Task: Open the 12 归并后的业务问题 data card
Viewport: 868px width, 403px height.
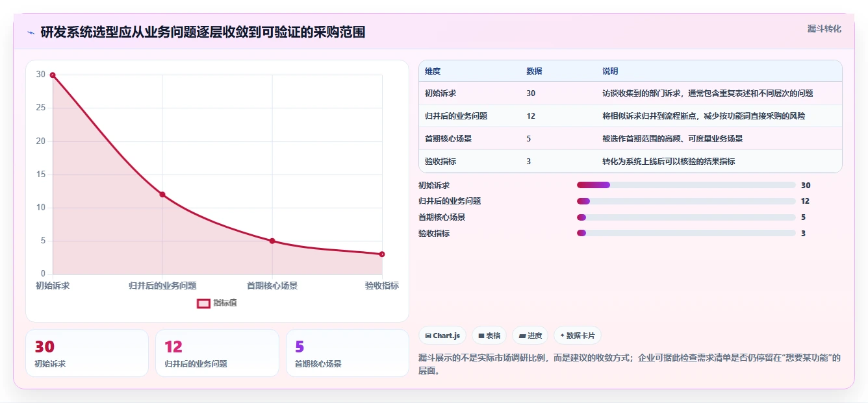Action: click(x=217, y=353)
